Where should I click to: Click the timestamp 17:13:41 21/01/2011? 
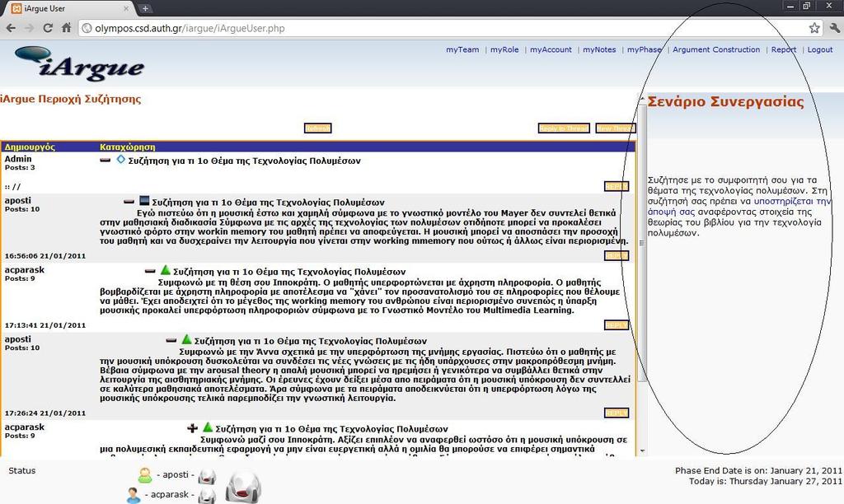tap(45, 325)
